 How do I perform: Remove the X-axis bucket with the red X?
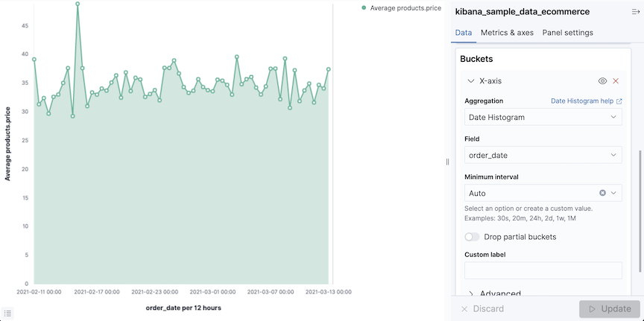coord(616,81)
